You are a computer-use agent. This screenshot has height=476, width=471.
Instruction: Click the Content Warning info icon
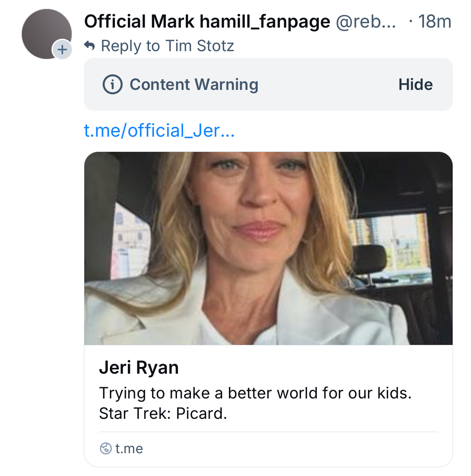coord(112,85)
